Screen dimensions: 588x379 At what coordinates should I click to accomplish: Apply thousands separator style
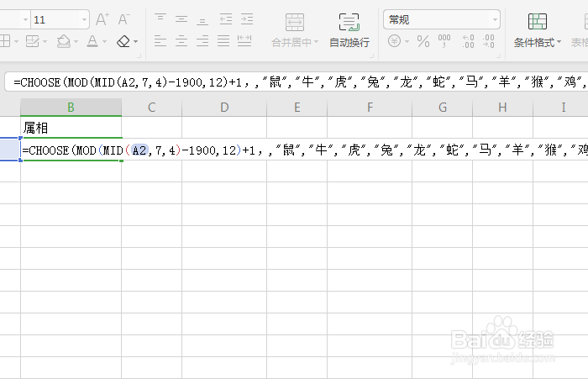pyautogui.click(x=444, y=41)
